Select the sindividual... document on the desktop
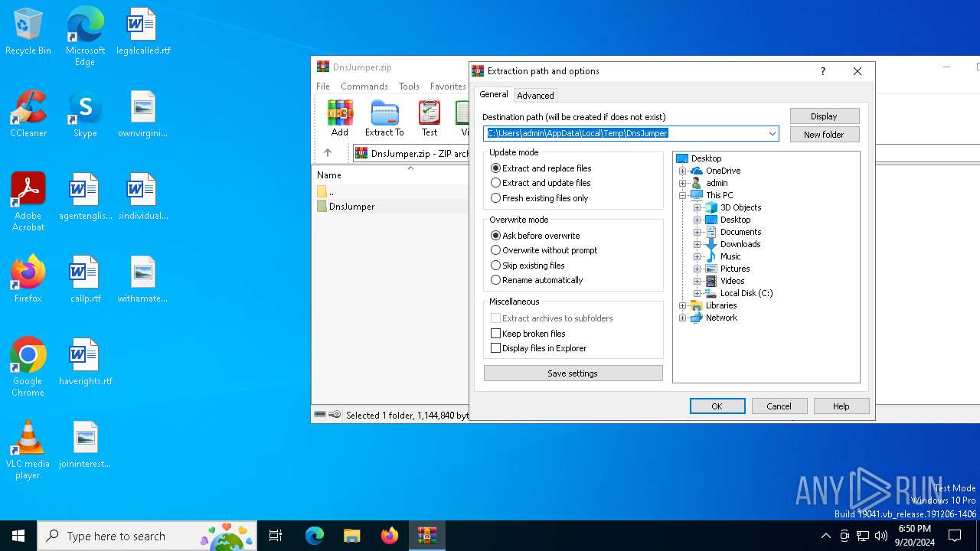Viewport: 980px width, 551px height. (143, 197)
